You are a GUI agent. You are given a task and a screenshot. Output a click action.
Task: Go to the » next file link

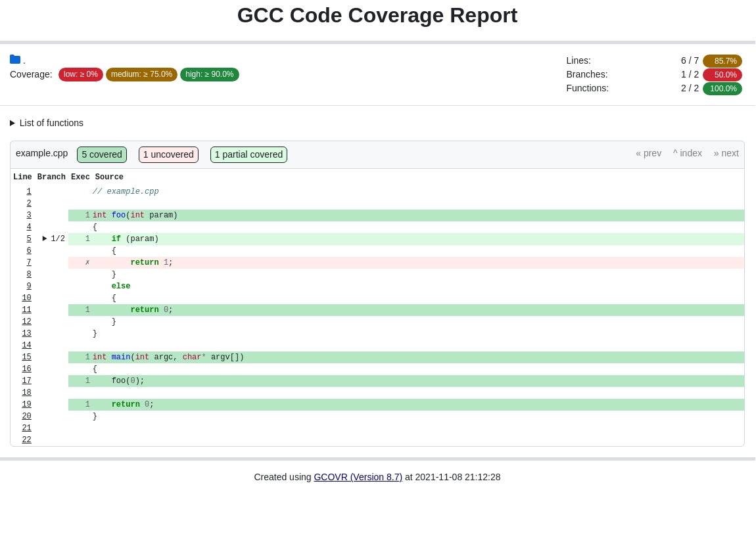726,153
